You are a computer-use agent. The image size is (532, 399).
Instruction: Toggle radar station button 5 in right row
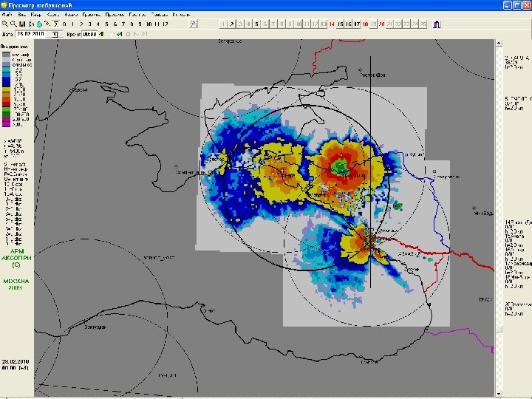[257, 24]
